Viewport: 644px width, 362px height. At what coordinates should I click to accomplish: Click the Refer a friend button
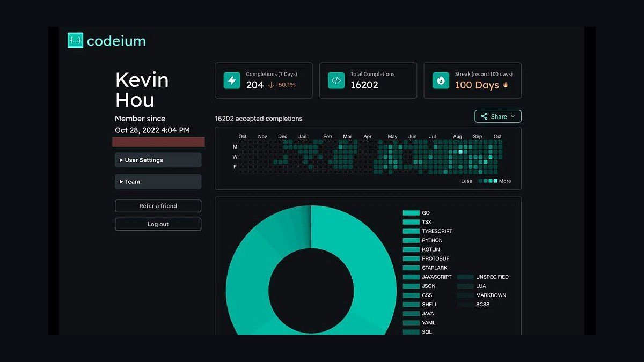158,206
